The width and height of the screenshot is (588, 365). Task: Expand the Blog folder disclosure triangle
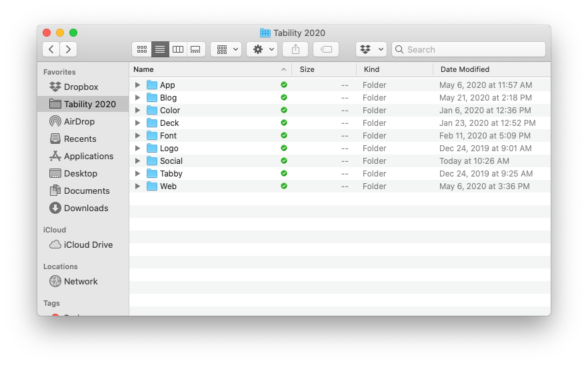(137, 98)
